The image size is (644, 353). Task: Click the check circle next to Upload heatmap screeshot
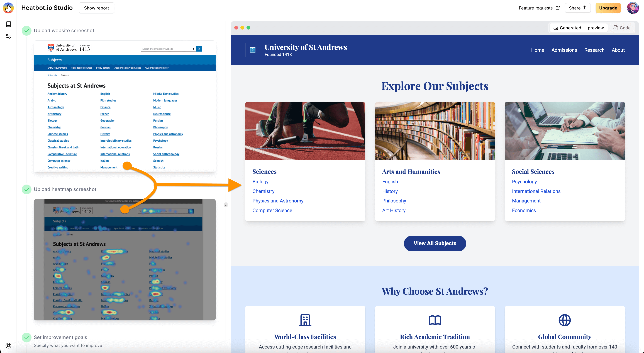[26, 189]
